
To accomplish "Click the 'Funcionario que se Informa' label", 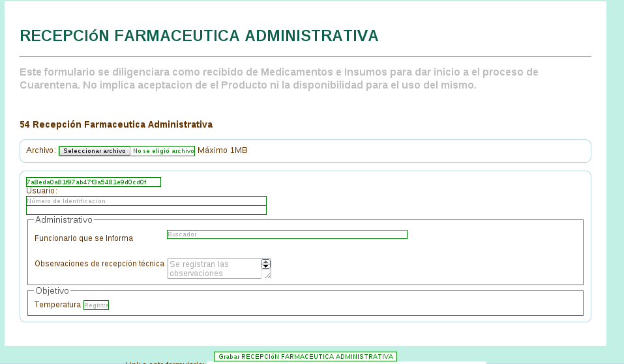I will [83, 238].
